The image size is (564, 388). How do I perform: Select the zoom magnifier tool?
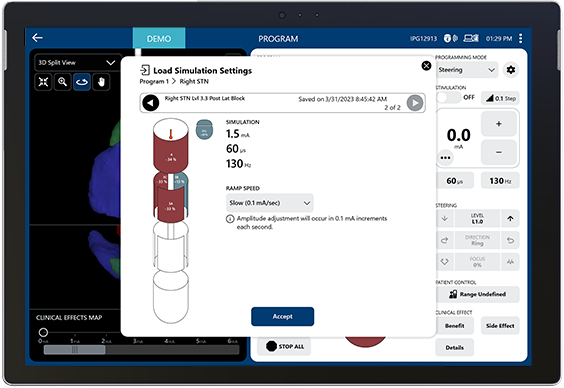pos(63,82)
